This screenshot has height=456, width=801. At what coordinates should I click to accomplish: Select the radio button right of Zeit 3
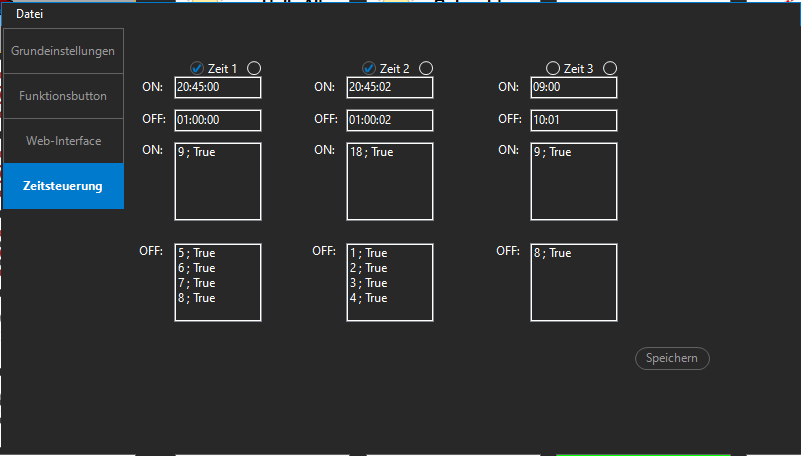coord(610,68)
